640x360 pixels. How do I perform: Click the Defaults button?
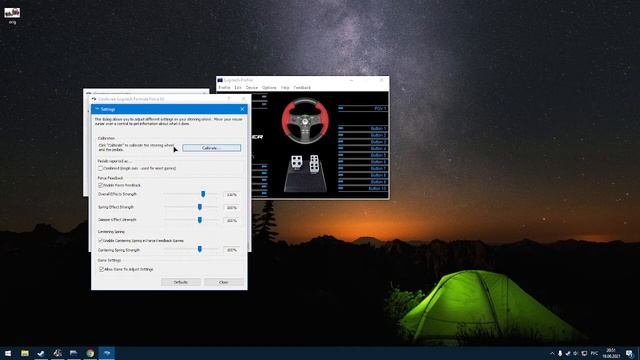(181, 282)
